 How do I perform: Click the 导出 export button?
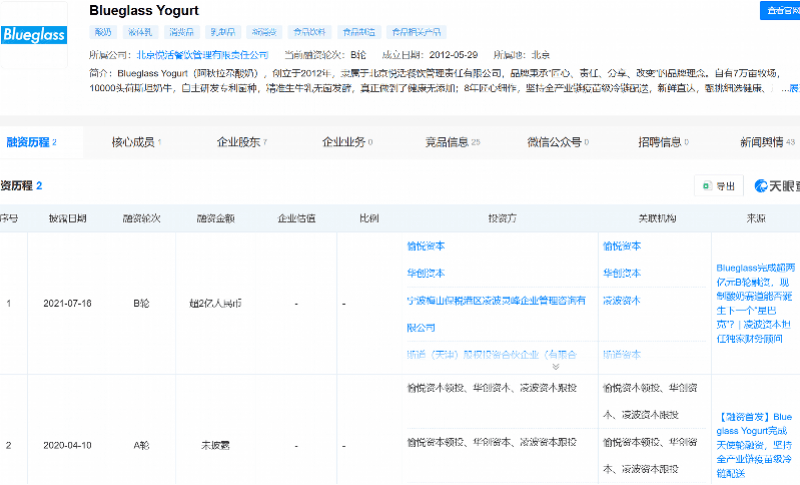click(719, 186)
